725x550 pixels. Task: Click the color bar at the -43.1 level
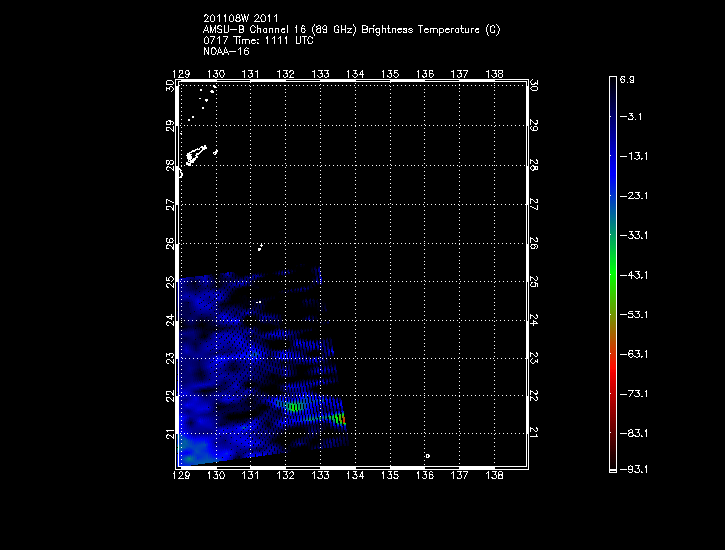tap(613, 274)
